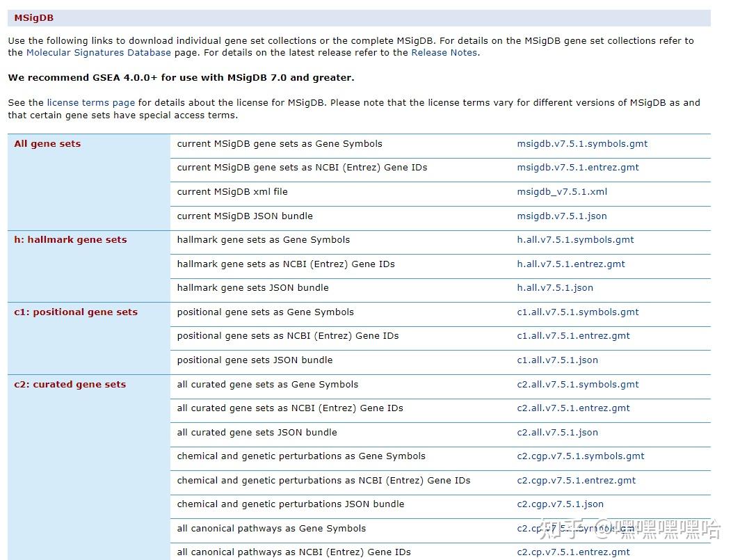The height and width of the screenshot is (560, 740).
Task: Download c2.cgp.v7.5.1.symbols.gmt perturbations file
Action: [x=581, y=456]
